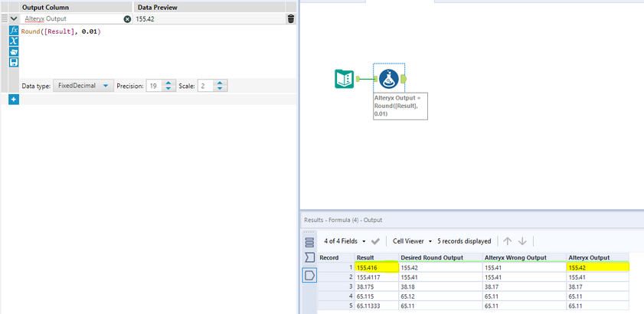
Task: Open the X columns and constants list
Action: tap(14, 41)
